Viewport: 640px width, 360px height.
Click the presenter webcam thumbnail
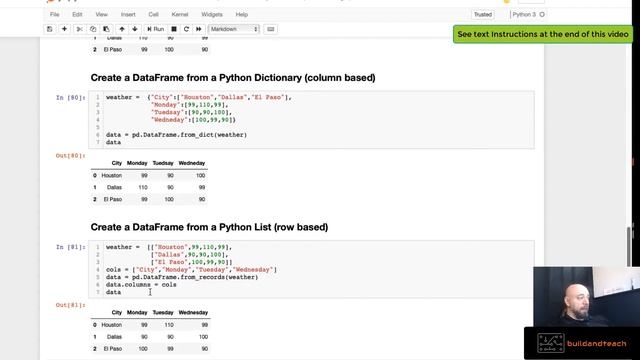(586, 297)
